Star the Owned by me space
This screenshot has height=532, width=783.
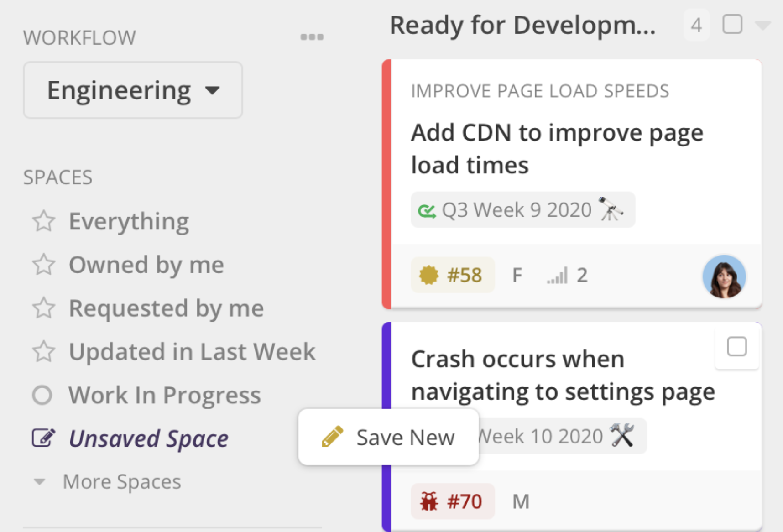coord(44,265)
